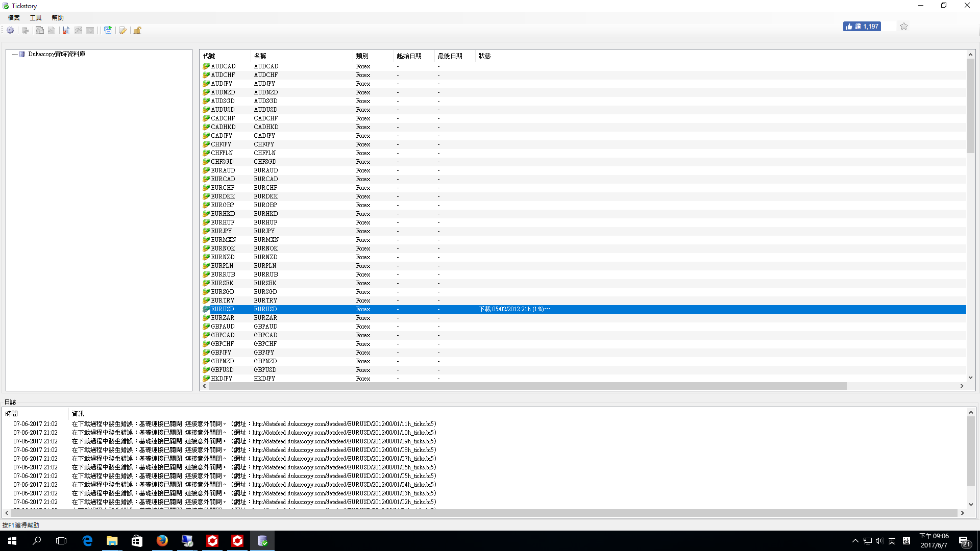980x551 pixels.
Task: Sort by the 類別 column header
Action: click(x=373, y=56)
